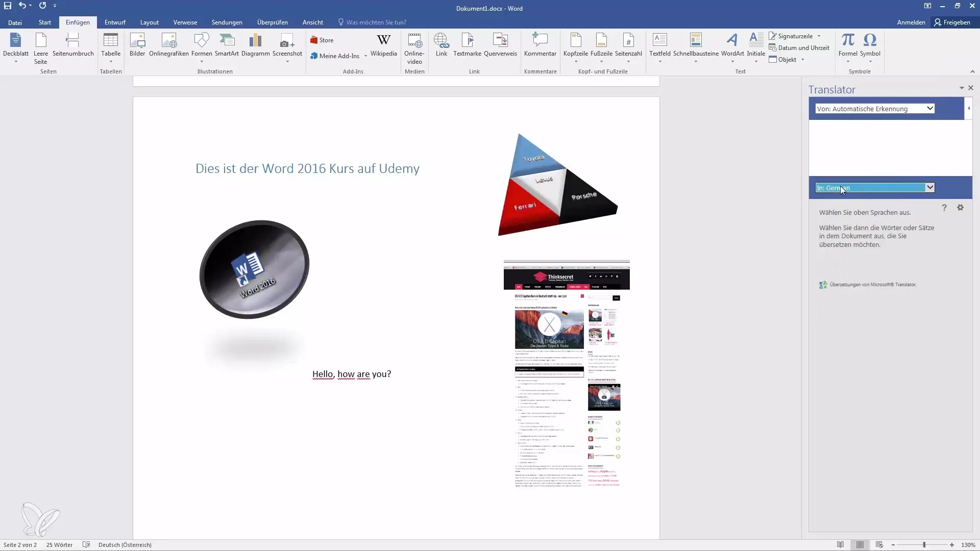Click Anmelden to sign in
Image resolution: width=980 pixels, height=551 pixels.
click(x=911, y=22)
